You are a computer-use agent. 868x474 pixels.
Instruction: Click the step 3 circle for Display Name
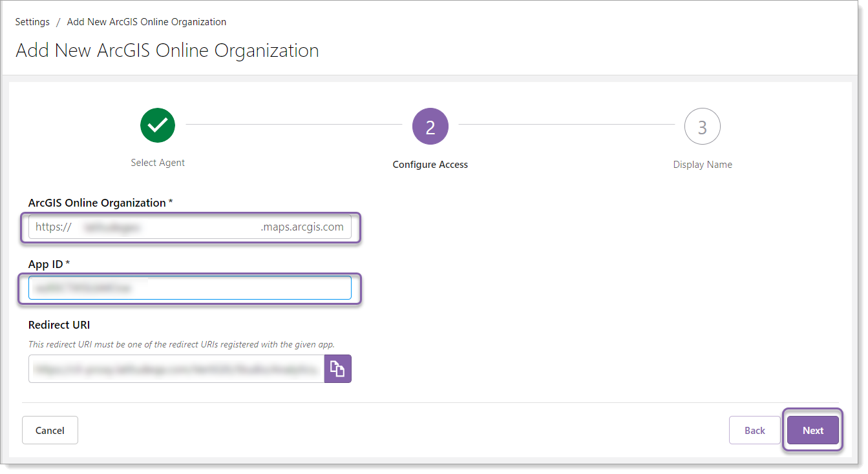(702, 126)
